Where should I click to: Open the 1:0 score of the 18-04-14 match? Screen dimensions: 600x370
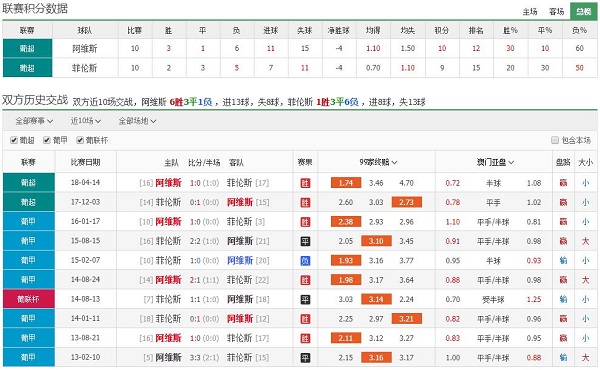[x=195, y=183]
